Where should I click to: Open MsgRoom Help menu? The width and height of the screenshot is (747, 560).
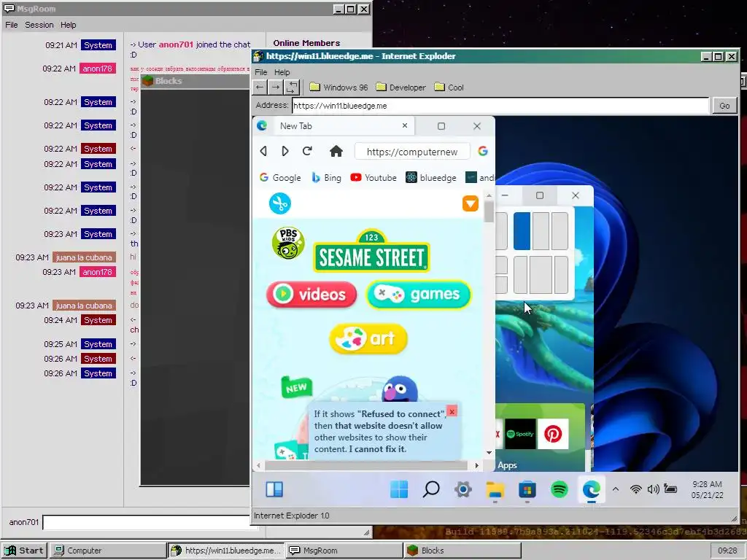coord(68,25)
